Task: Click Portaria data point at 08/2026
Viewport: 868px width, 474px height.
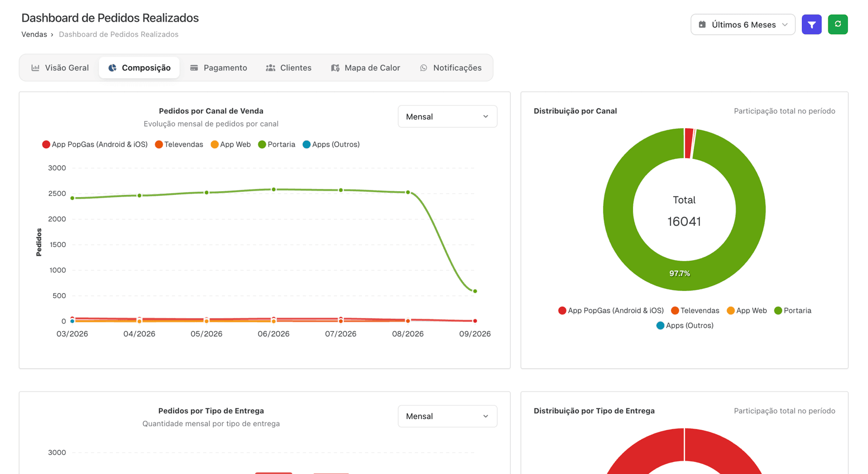Action: click(408, 192)
